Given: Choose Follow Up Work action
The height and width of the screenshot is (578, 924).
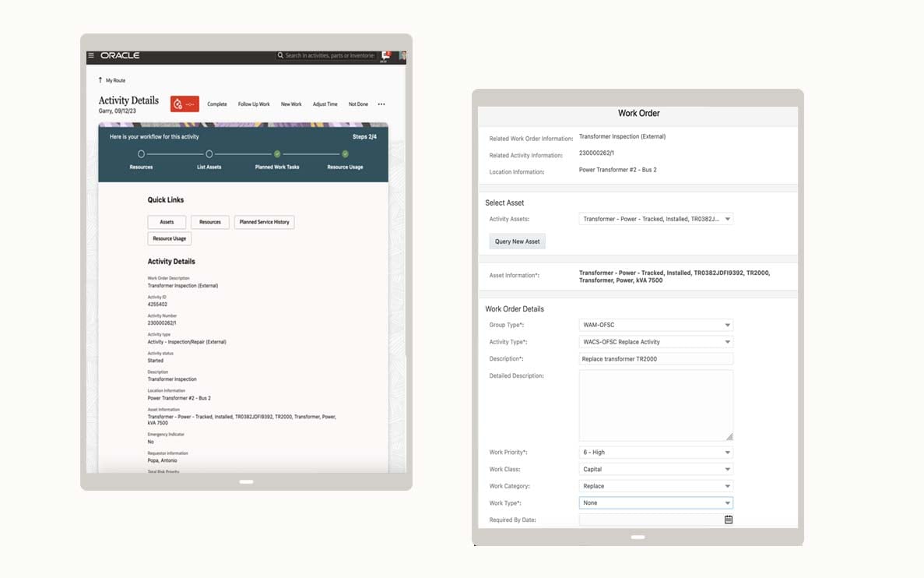Looking at the screenshot, I should click(x=254, y=104).
